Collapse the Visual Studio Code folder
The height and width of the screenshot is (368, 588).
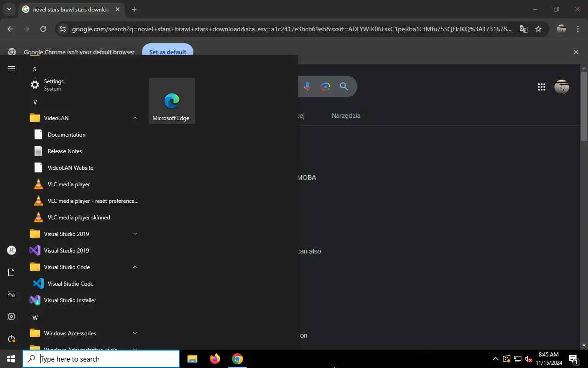[135, 267]
